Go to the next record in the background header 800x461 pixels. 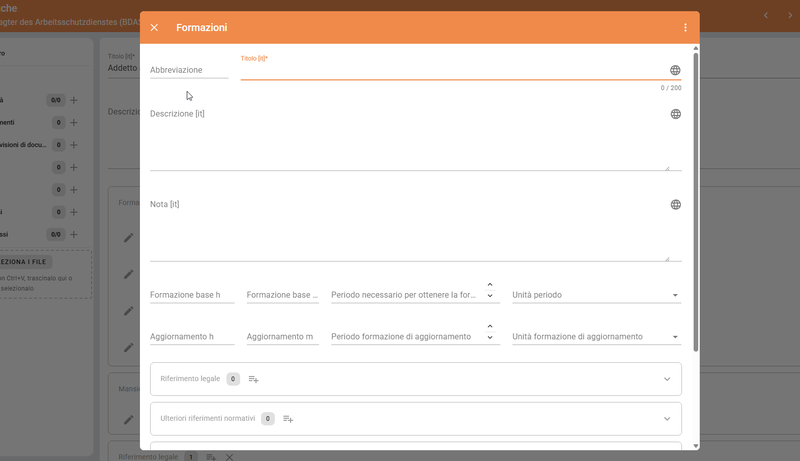[x=790, y=15]
